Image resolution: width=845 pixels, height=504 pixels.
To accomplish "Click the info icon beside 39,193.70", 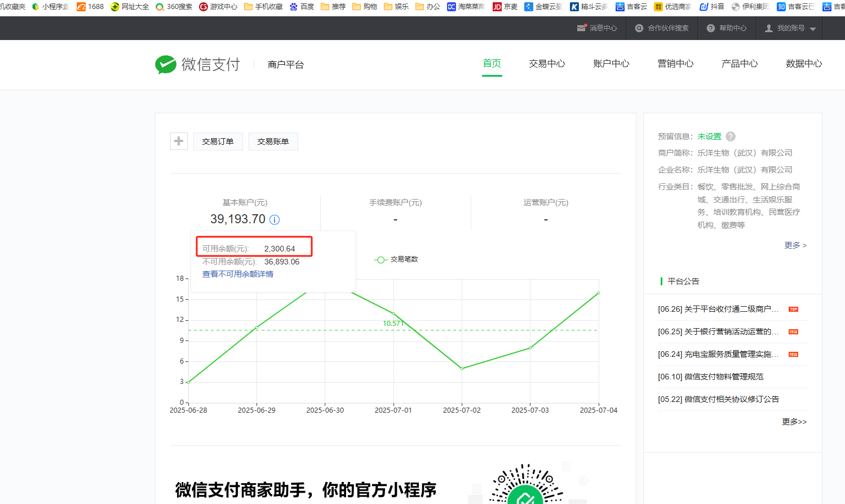I will (x=275, y=220).
